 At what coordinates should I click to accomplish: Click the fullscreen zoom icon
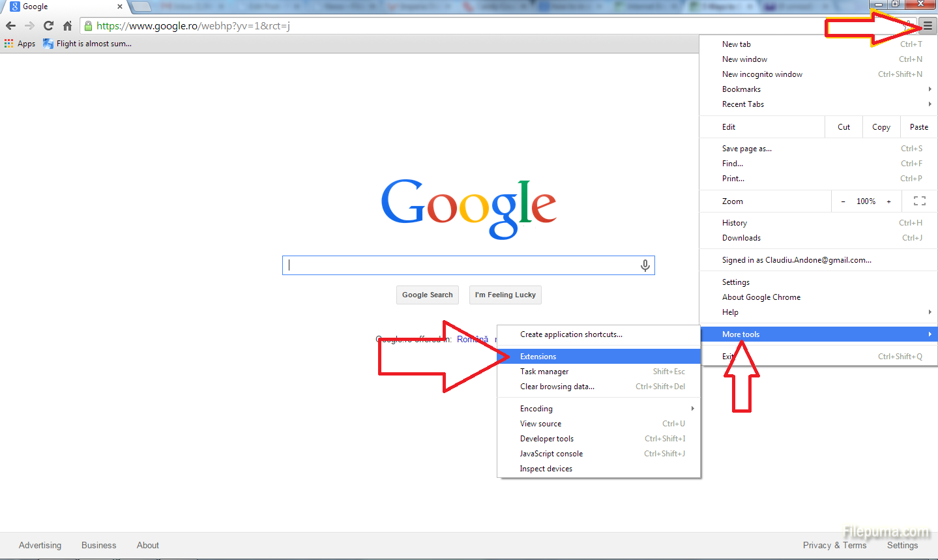[919, 201]
